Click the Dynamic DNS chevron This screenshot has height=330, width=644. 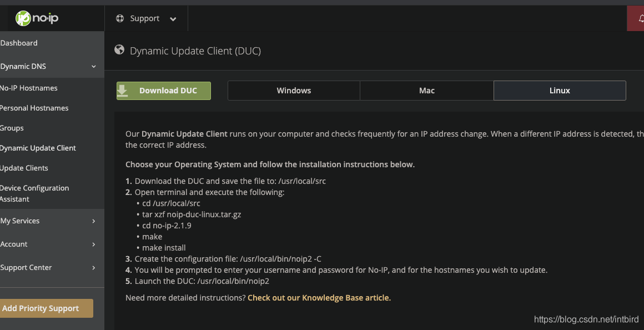[94, 67]
